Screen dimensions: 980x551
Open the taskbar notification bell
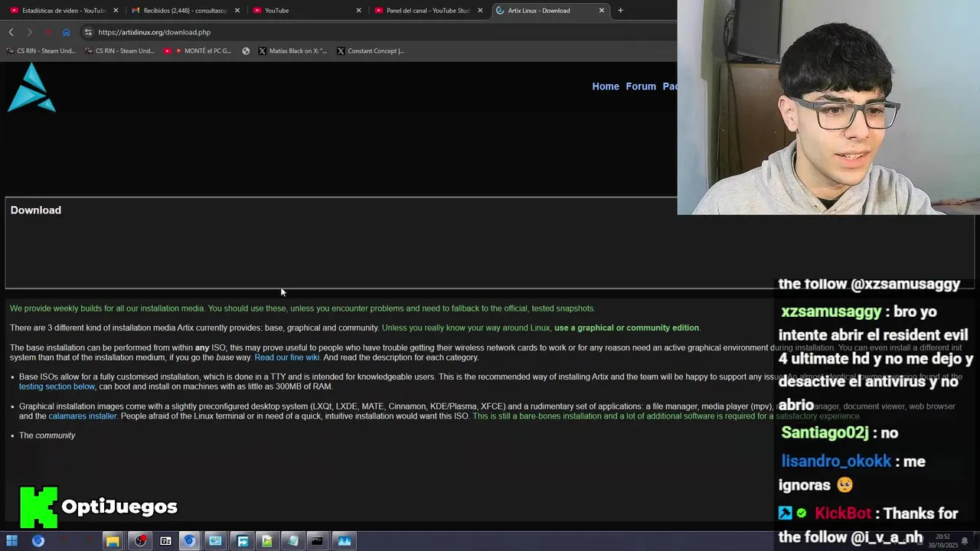click(x=965, y=541)
